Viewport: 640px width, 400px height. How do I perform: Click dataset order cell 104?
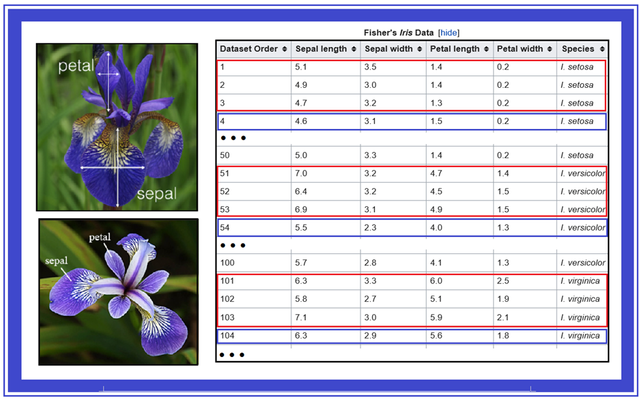pos(227,336)
